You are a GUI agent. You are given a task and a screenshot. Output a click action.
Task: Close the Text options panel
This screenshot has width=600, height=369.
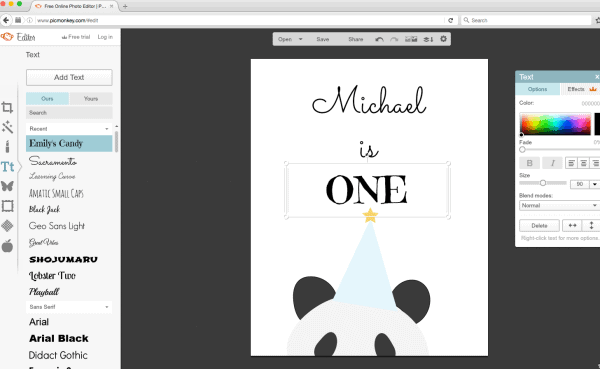pyautogui.click(x=597, y=77)
